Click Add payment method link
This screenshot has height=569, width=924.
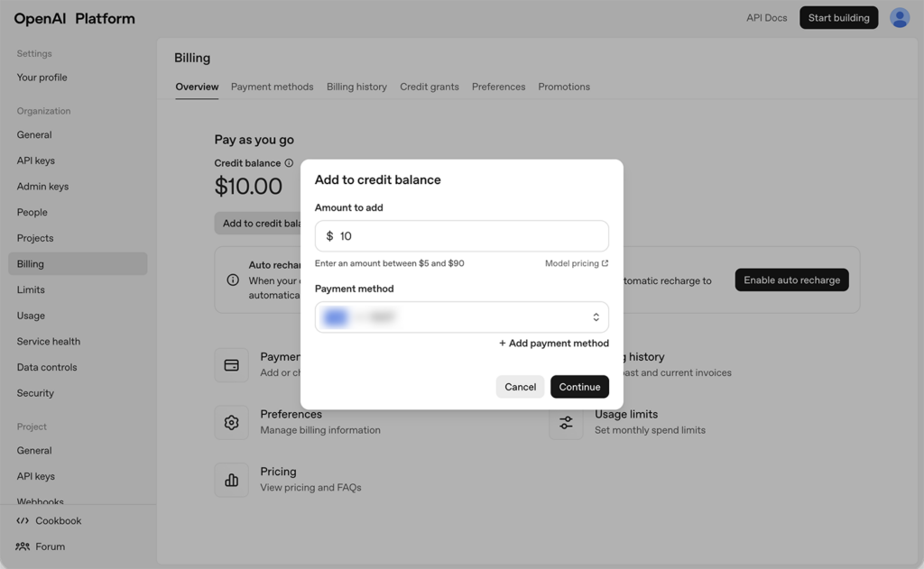pyautogui.click(x=553, y=343)
